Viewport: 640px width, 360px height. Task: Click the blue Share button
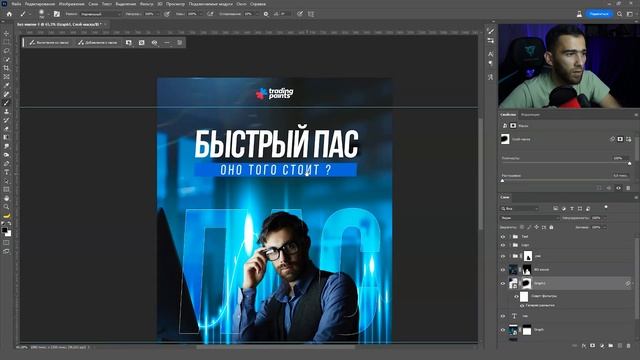(x=599, y=14)
